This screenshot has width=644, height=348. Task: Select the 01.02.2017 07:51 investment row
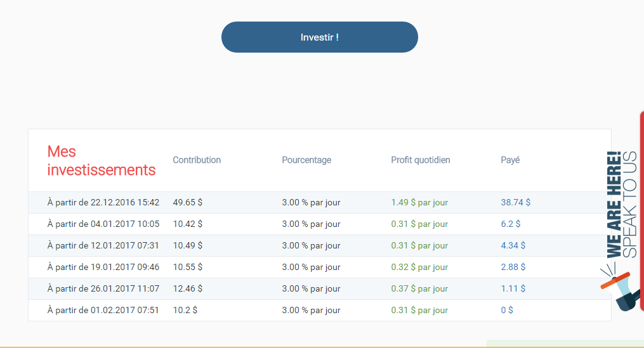320,310
